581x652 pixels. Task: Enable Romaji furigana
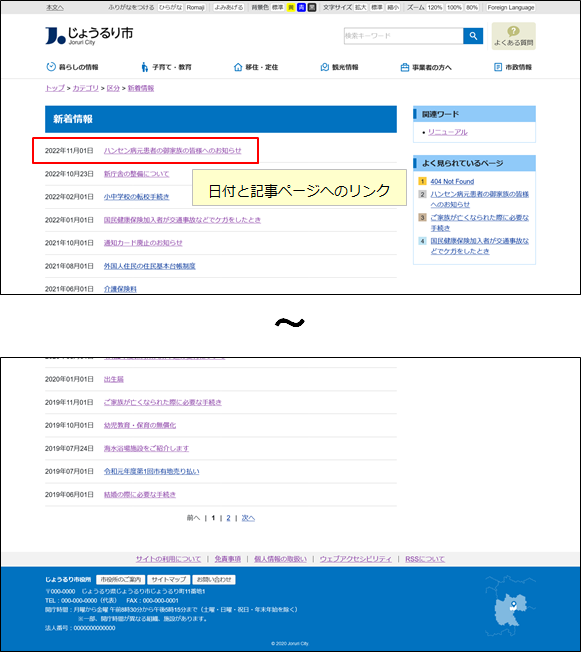pyautogui.click(x=195, y=7)
